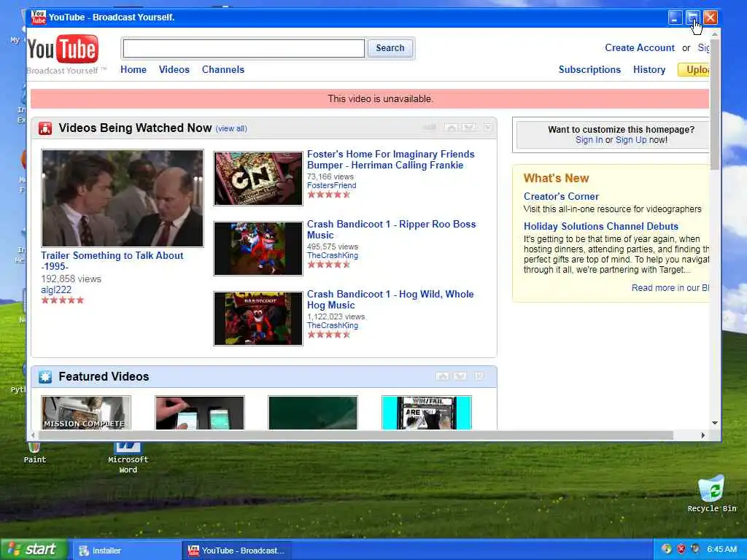Click star rating under FostersFriend

[329, 194]
